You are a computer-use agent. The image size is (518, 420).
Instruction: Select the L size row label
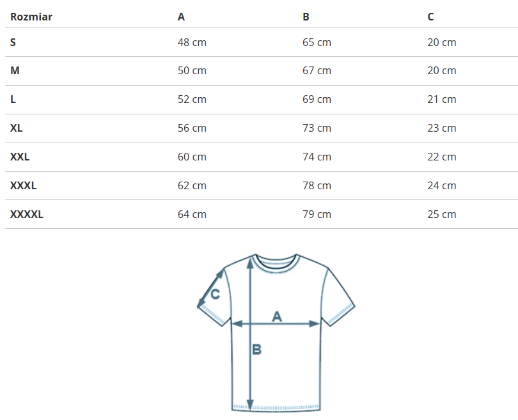point(13,99)
